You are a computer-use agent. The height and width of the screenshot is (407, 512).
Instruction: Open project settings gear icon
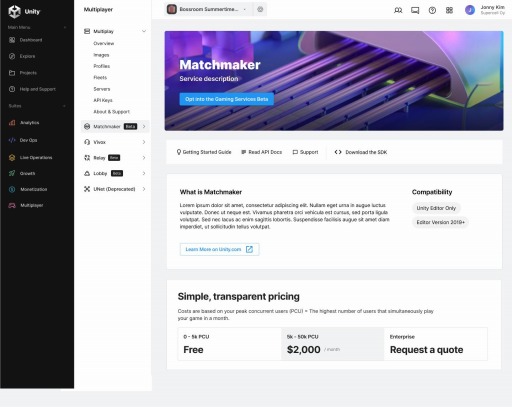click(260, 9)
